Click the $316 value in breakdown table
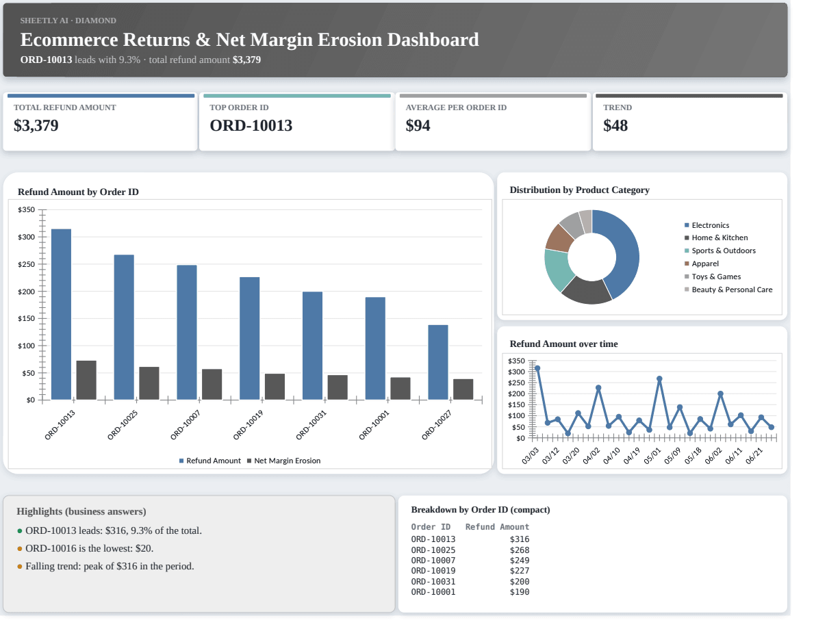The image size is (840, 631). tap(520, 539)
